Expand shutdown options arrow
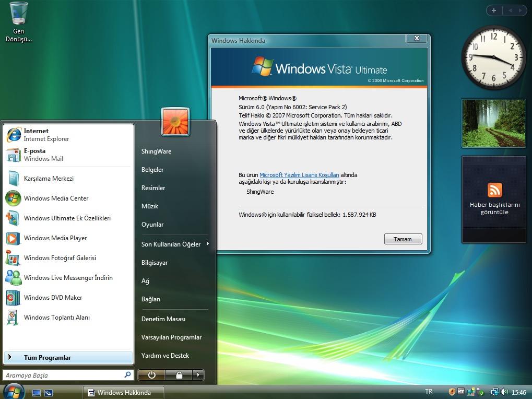Image resolution: width=532 pixels, height=399 pixels. pos(198,375)
